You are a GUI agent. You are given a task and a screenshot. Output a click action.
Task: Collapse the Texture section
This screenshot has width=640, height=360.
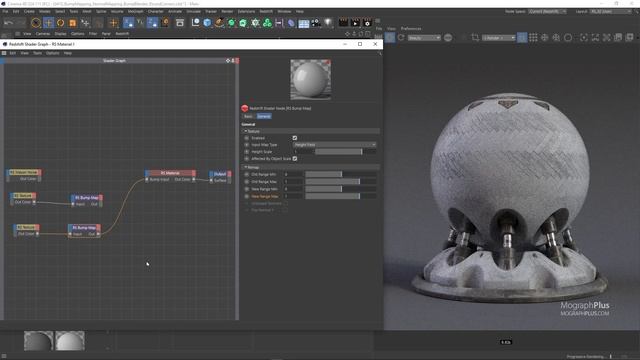(x=246, y=131)
